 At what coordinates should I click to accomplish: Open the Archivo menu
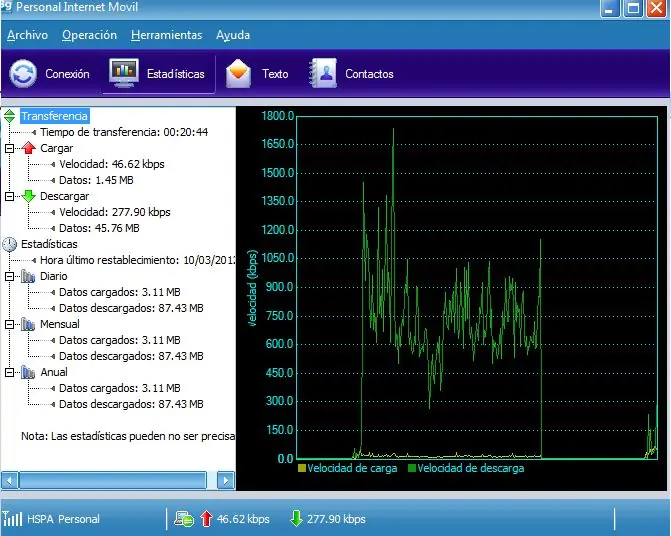(x=27, y=35)
